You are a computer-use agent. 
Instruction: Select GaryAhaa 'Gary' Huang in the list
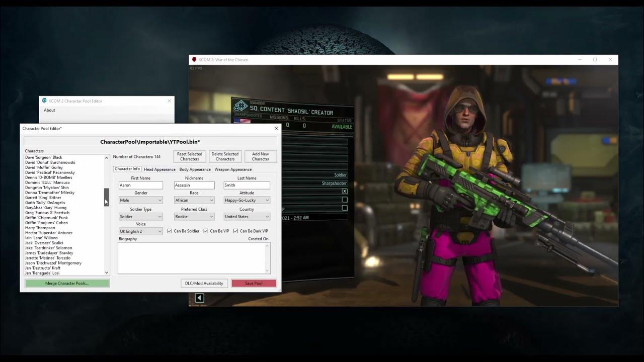click(46, 208)
